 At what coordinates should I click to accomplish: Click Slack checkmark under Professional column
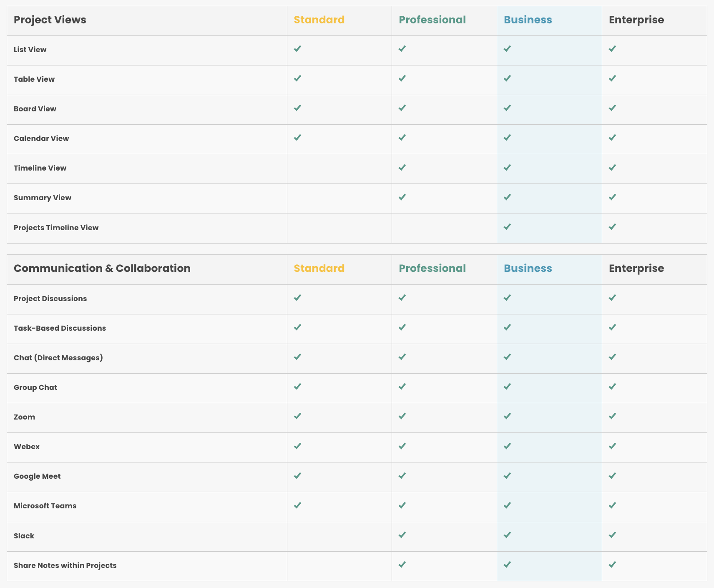[x=402, y=535]
